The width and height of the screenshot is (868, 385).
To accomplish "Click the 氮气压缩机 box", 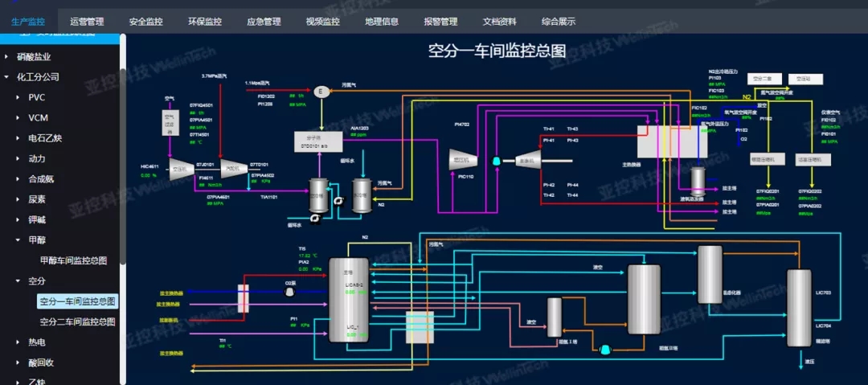I will coord(768,159).
